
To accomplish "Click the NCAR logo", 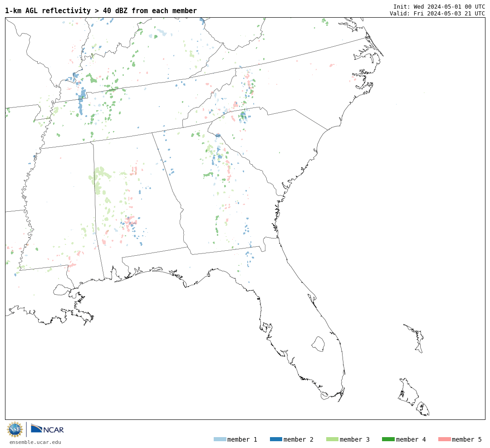I will pos(47,429).
